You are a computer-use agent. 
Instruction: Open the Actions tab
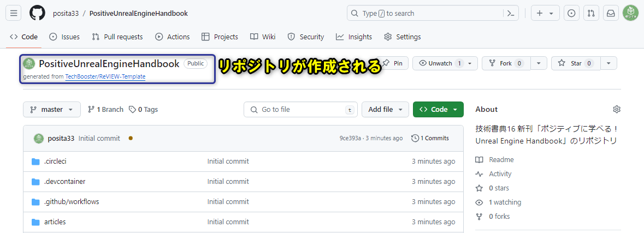click(173, 37)
